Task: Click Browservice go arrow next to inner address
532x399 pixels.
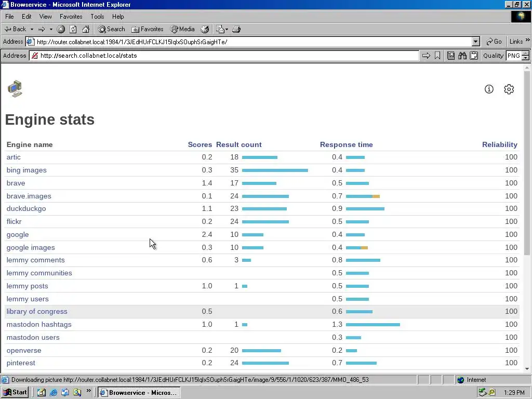Action: pos(426,56)
